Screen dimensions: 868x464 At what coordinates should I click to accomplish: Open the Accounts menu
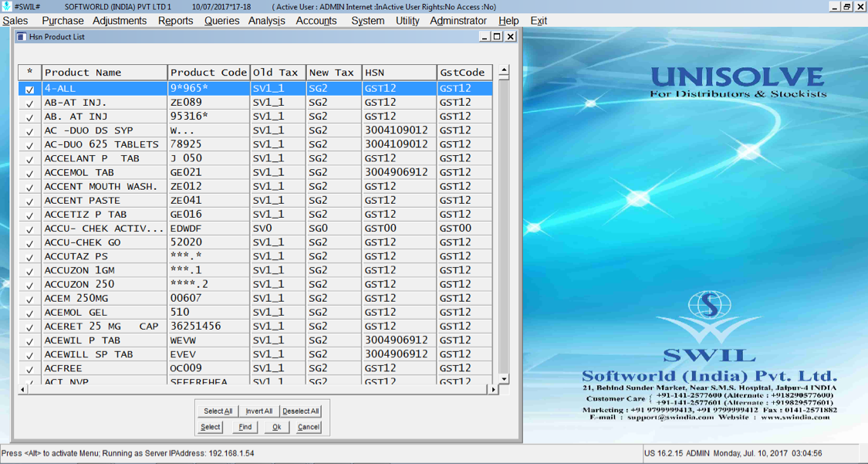tap(316, 21)
